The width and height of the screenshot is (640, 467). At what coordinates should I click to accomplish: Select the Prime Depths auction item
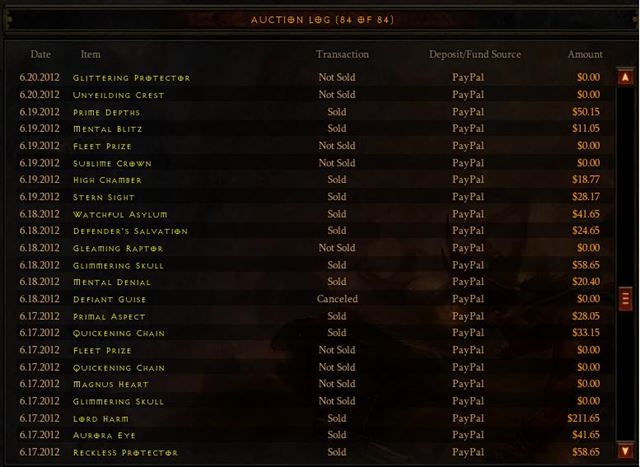click(310, 112)
